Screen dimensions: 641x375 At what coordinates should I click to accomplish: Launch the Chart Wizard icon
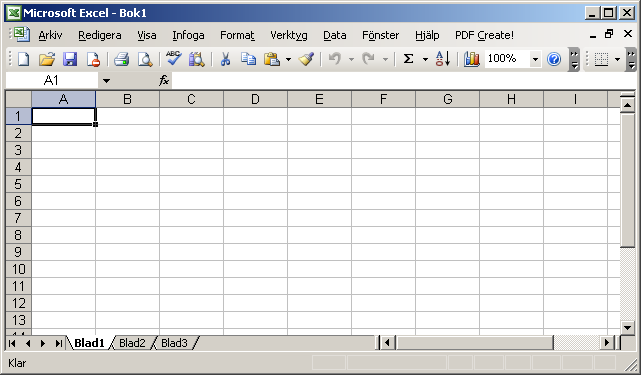[x=471, y=59]
